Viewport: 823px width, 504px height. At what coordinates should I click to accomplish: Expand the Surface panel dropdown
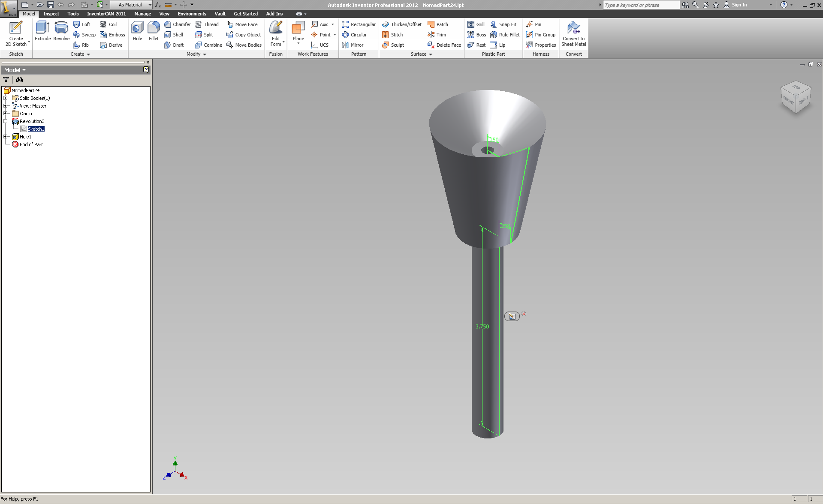point(422,54)
